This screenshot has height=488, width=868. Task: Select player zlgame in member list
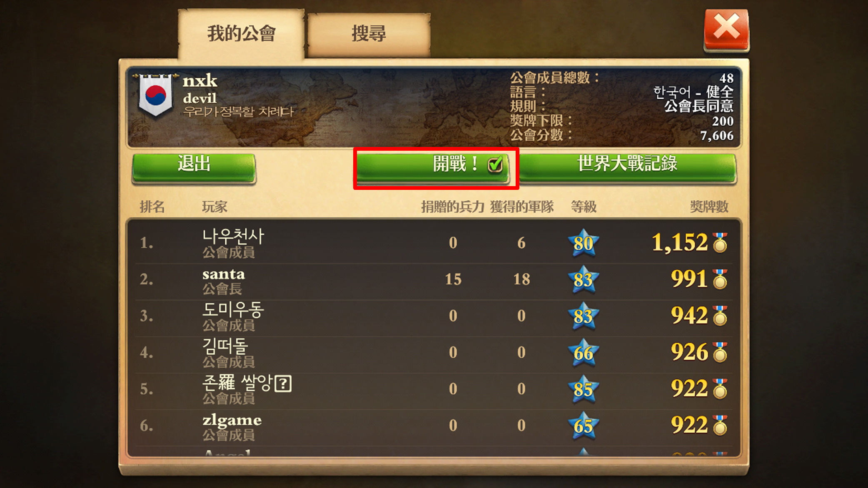(x=434, y=428)
